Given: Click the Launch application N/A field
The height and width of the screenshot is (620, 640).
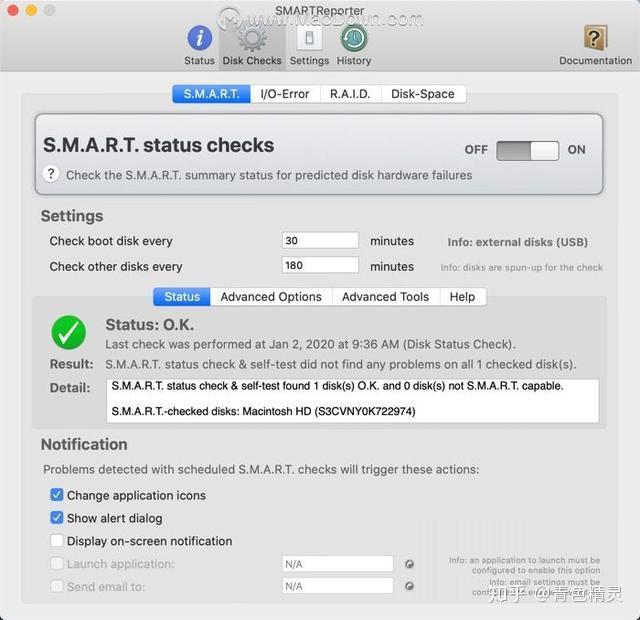Looking at the screenshot, I should click(338, 564).
